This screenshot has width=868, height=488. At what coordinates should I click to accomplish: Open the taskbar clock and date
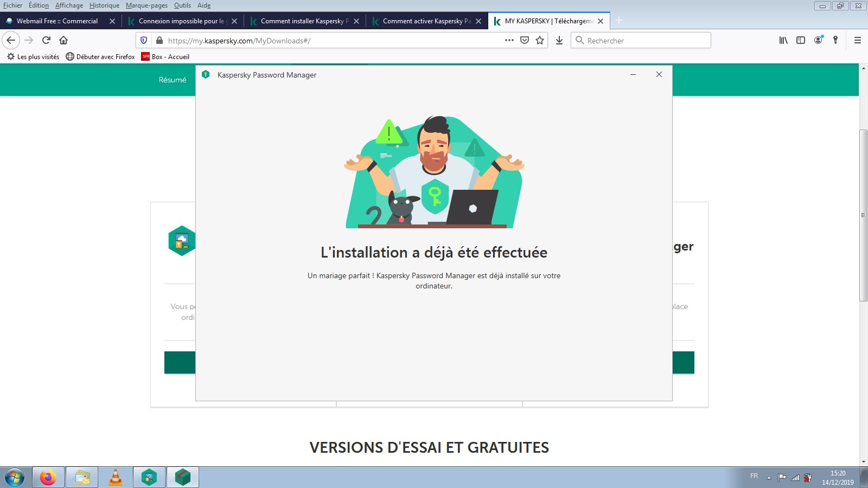pyautogui.click(x=838, y=478)
